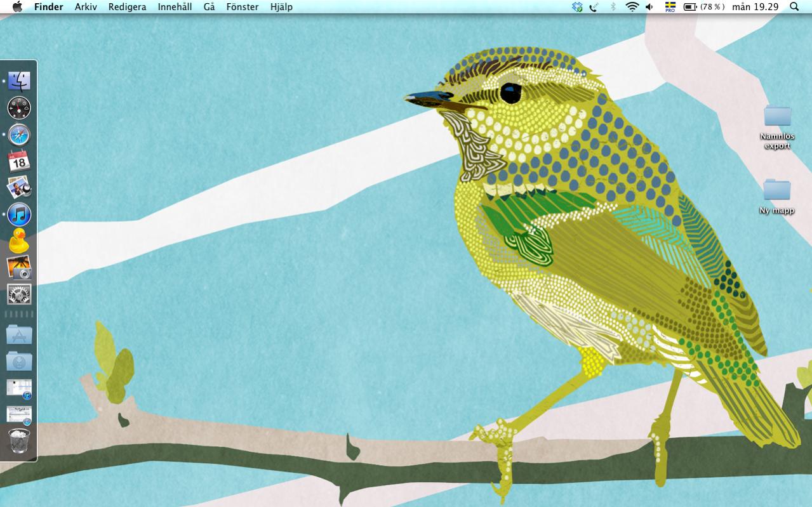Open the Arkiv menu

click(86, 7)
